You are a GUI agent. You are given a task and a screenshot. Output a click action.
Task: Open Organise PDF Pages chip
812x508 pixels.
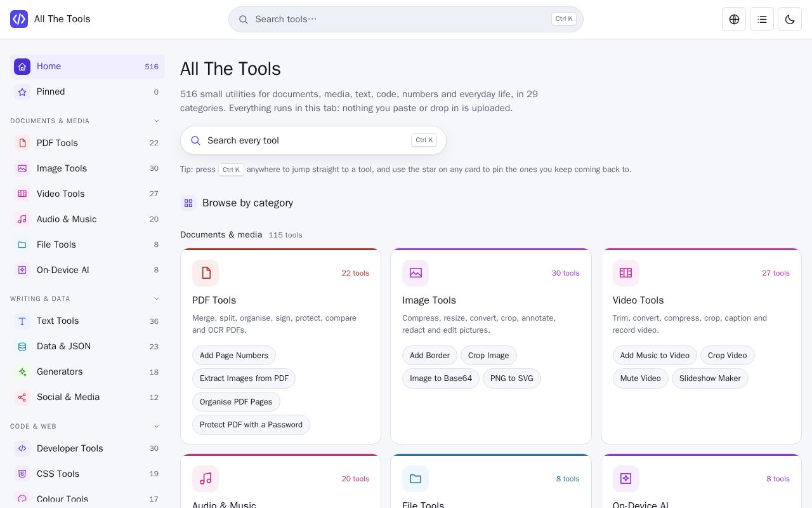(x=236, y=402)
